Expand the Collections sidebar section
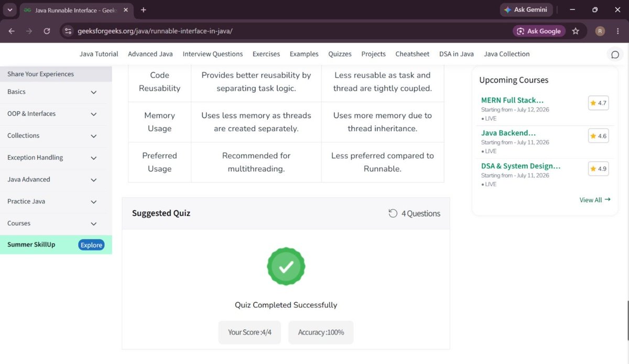Image resolution: width=629 pixels, height=364 pixels. click(x=56, y=136)
